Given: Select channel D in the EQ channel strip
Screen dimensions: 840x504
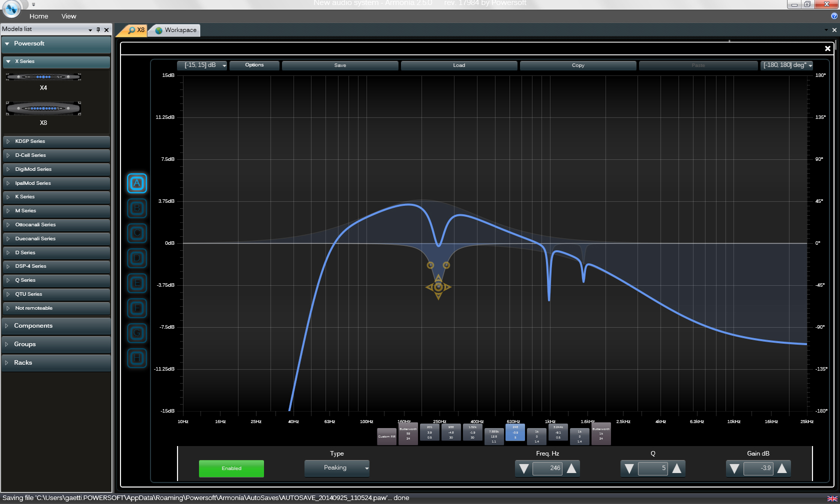Looking at the screenshot, I should (x=137, y=258).
